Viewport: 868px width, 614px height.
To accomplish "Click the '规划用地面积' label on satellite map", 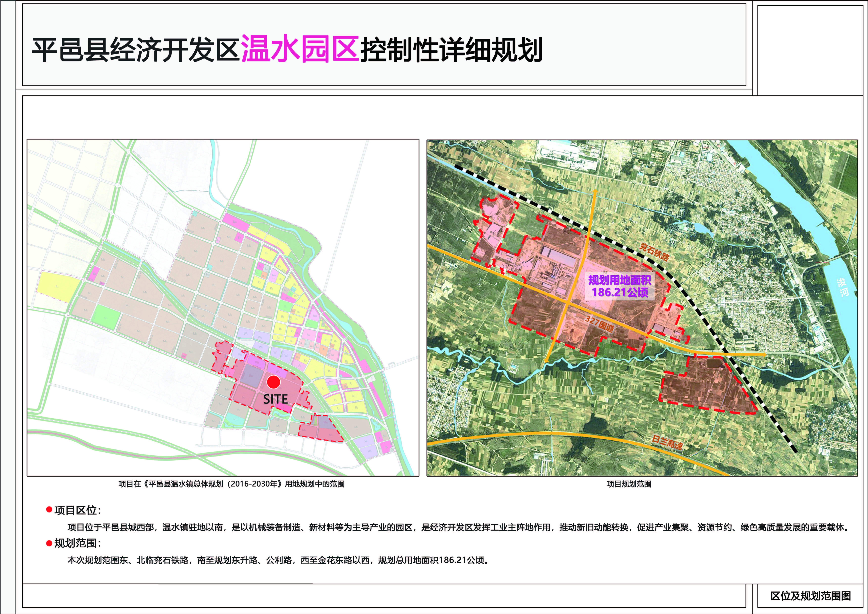I will [x=620, y=280].
